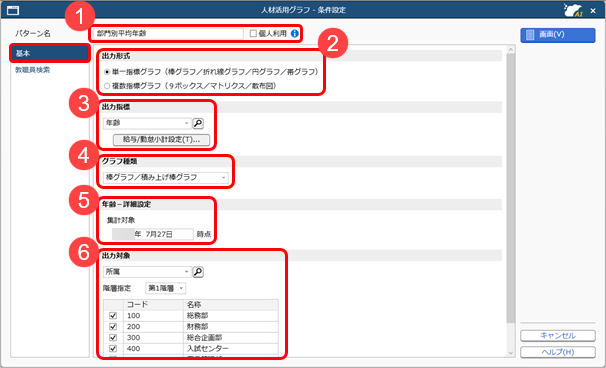
Task: Click the 画面(V) button
Action: tap(558, 35)
